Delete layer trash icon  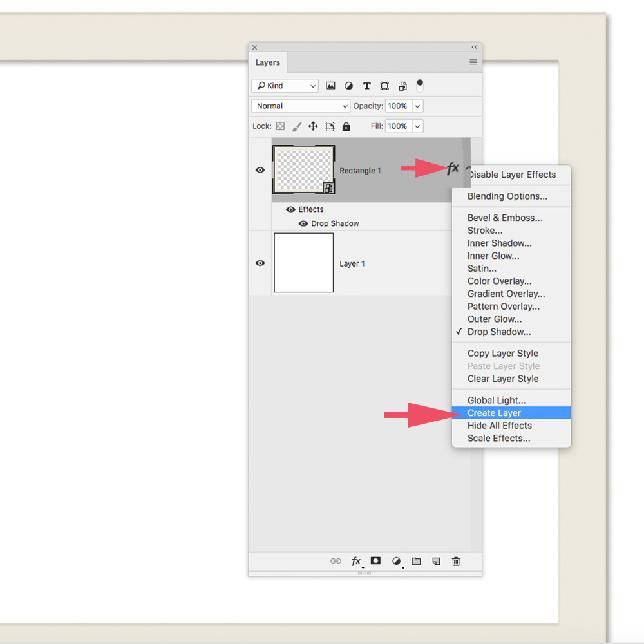coord(456,561)
